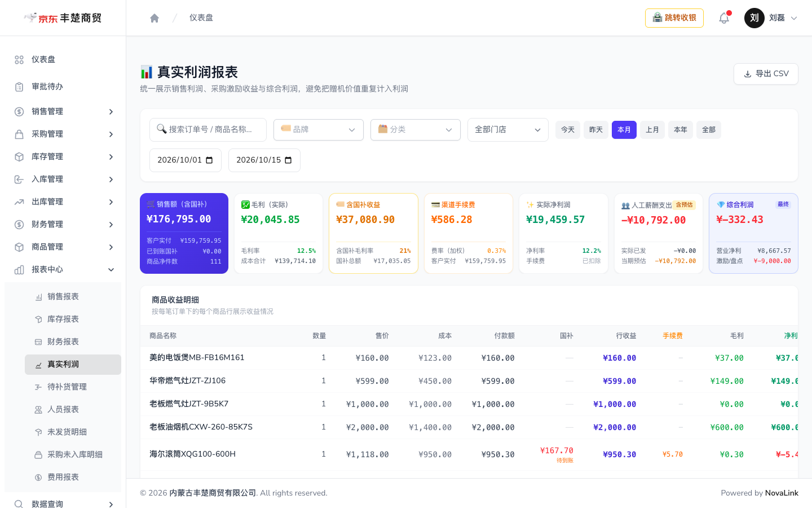
Task: Select the 今天 date range
Action: 568,130
